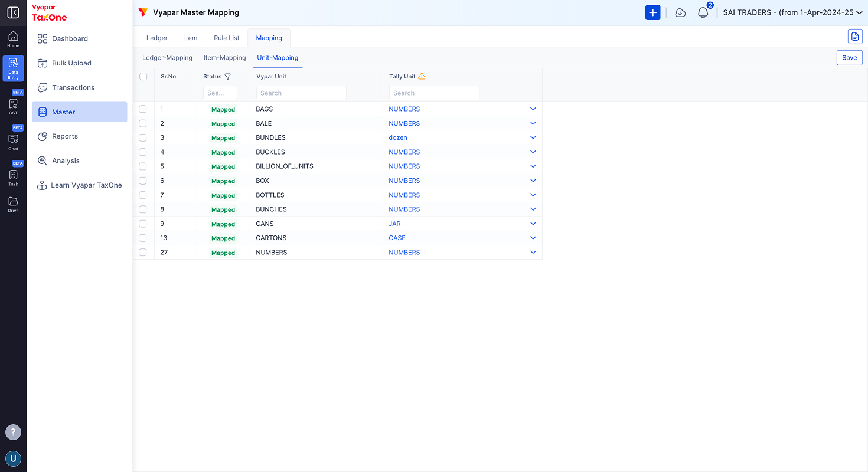This screenshot has width=868, height=472.
Task: Check the BUNDLES row checkbox
Action: [143, 137]
